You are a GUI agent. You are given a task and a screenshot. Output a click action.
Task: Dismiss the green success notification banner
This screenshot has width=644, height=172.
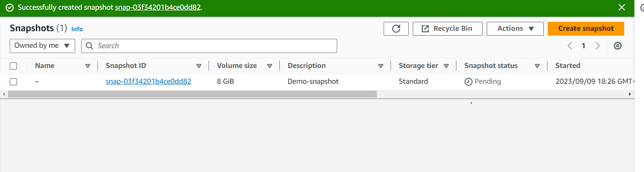(x=622, y=7)
